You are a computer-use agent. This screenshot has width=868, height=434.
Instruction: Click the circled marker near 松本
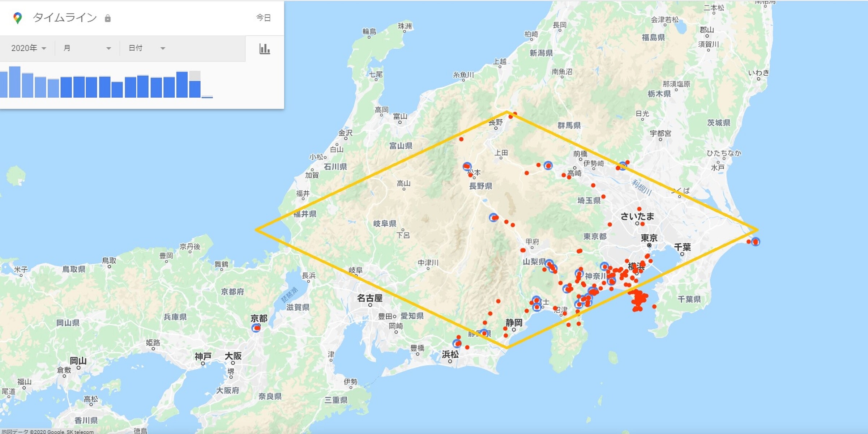click(467, 166)
